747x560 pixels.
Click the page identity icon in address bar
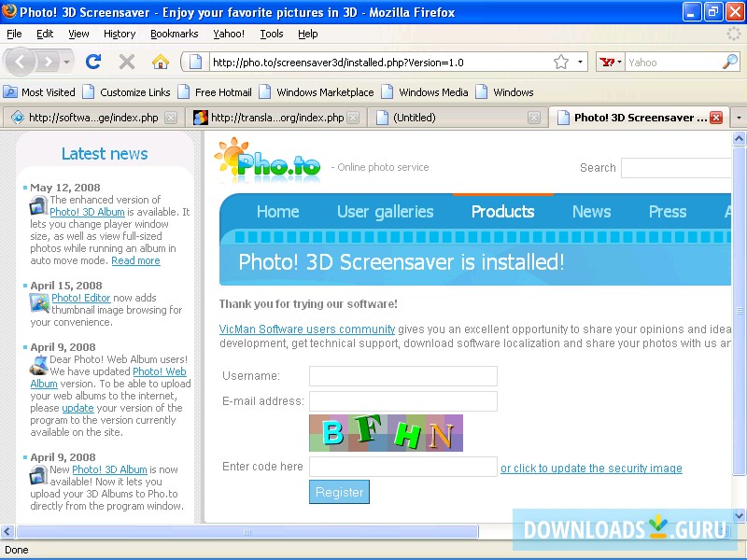[x=195, y=62]
